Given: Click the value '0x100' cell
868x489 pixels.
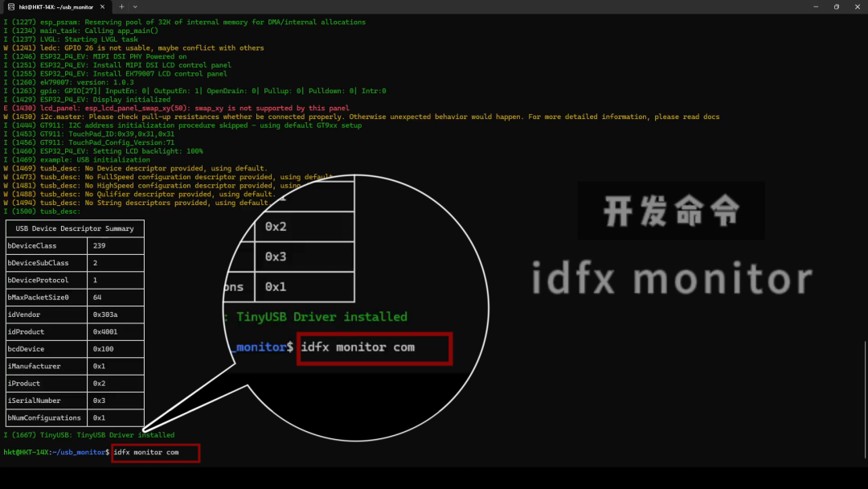Looking at the screenshot, I should click(x=116, y=348).
